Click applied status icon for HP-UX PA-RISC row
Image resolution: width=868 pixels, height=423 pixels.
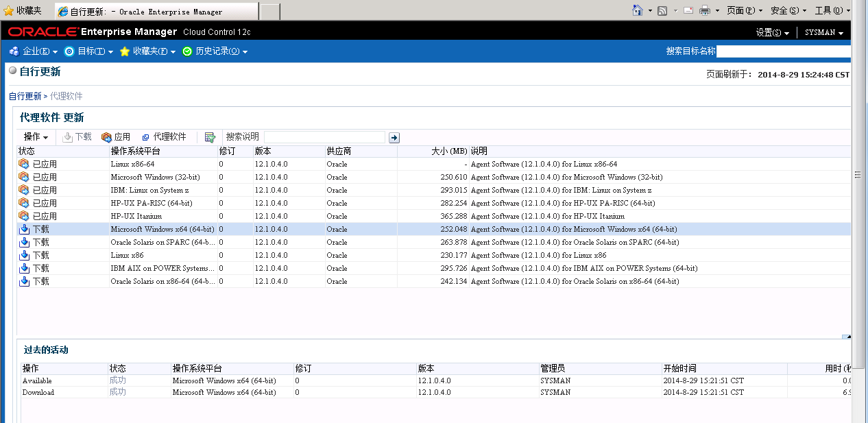(24, 203)
